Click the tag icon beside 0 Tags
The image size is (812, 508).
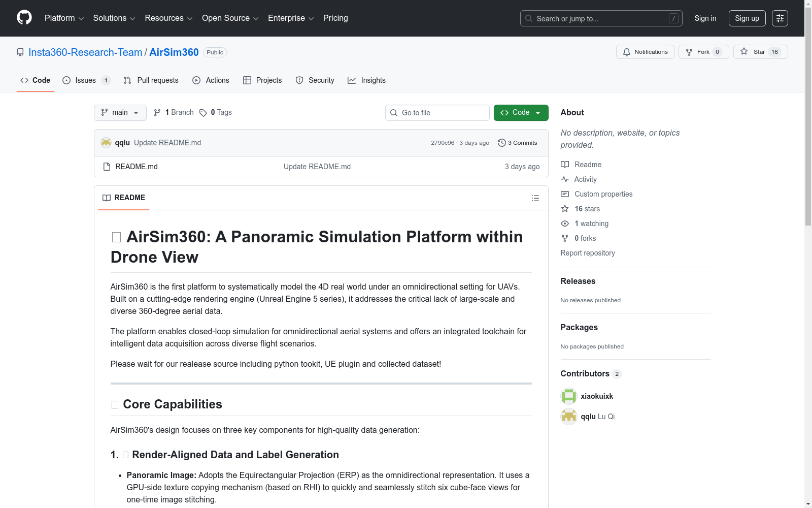203,113
